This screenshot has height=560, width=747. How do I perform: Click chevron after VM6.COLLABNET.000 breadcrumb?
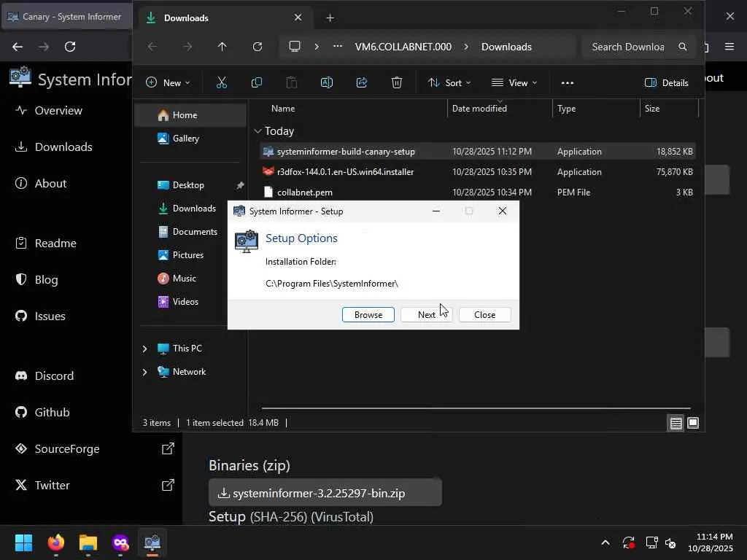coord(466,47)
